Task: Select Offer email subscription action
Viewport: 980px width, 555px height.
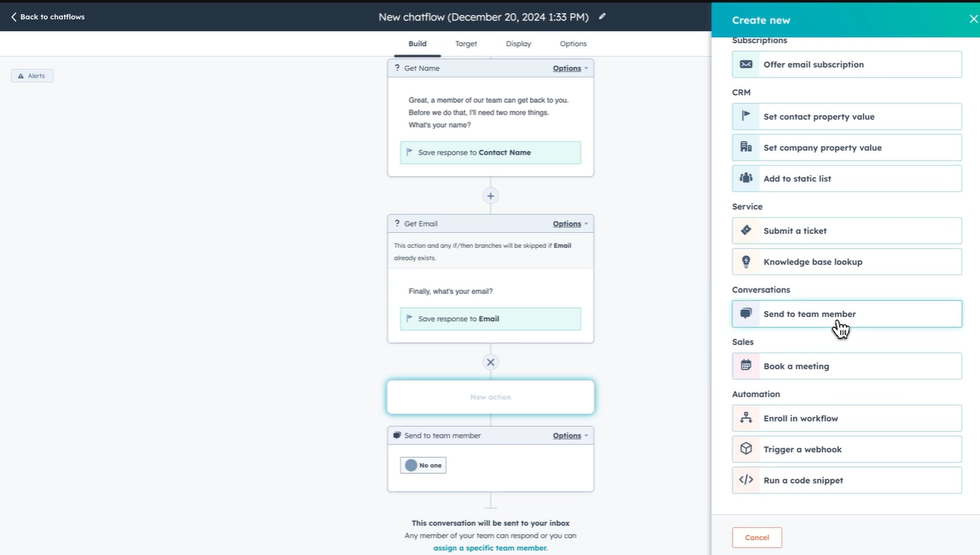Action: point(847,65)
